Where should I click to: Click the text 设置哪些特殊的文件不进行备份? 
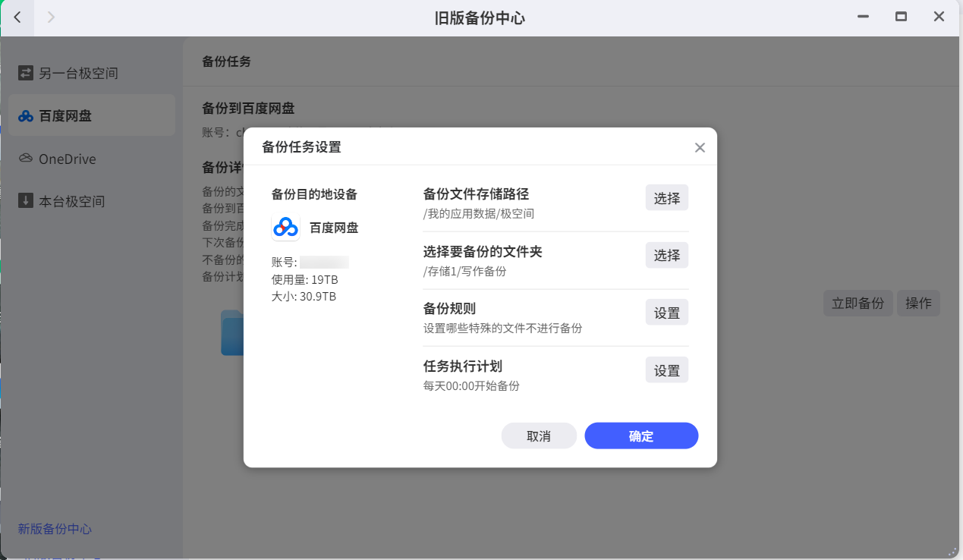tap(502, 328)
